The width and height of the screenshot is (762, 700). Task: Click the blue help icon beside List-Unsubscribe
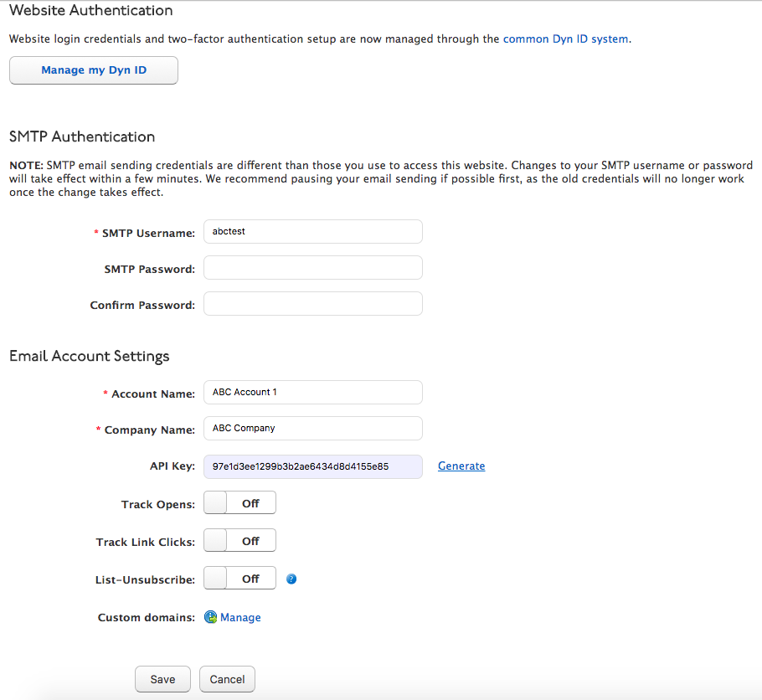point(291,579)
